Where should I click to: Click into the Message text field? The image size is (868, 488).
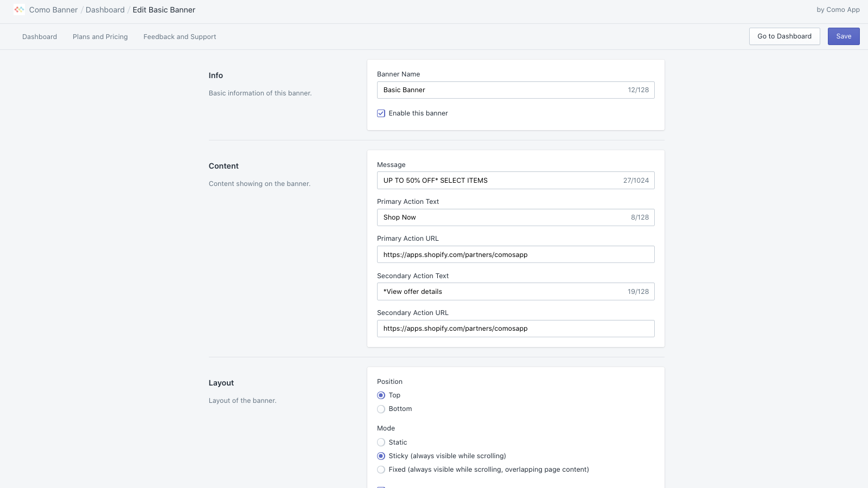516,181
